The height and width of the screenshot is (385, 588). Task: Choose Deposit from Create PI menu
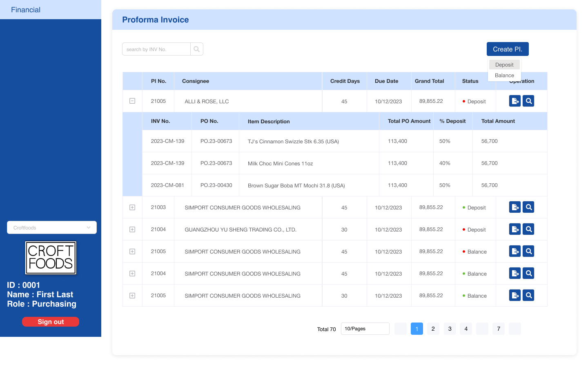(x=504, y=65)
